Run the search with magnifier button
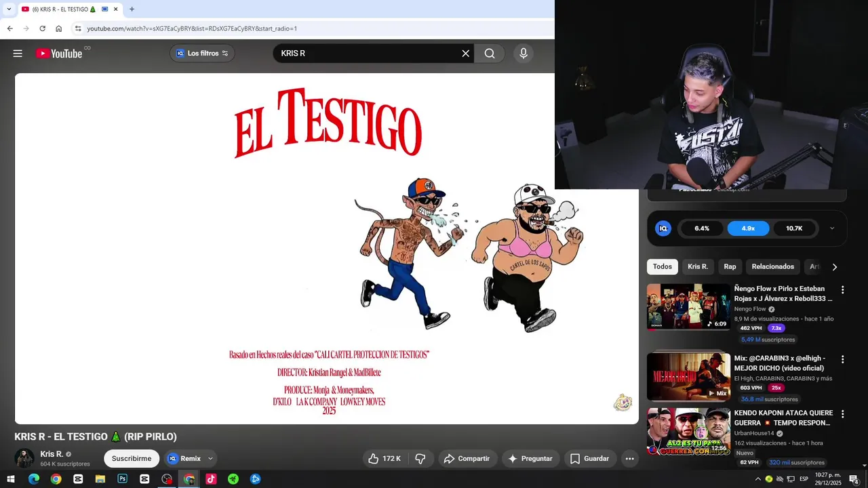This screenshot has height=488, width=868. (x=490, y=54)
